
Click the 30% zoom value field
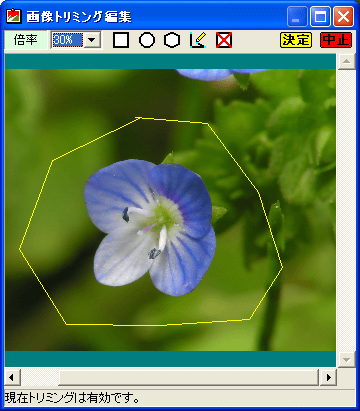coord(67,40)
